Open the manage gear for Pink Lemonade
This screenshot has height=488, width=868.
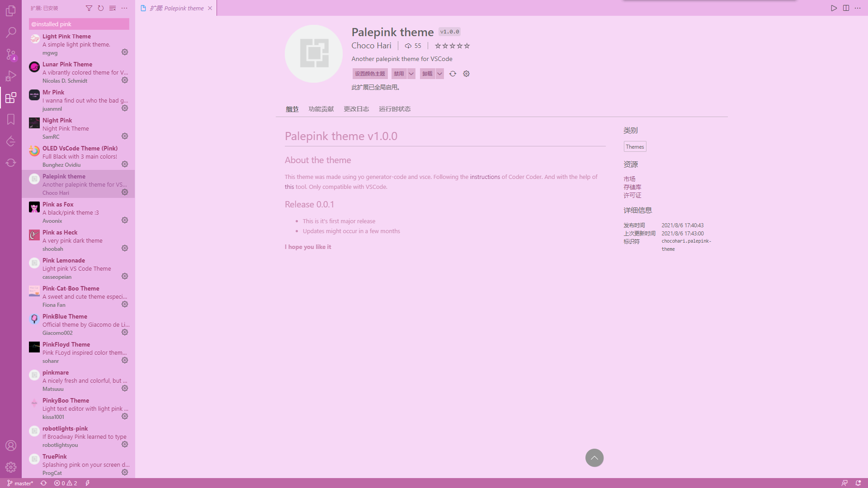pos(125,276)
